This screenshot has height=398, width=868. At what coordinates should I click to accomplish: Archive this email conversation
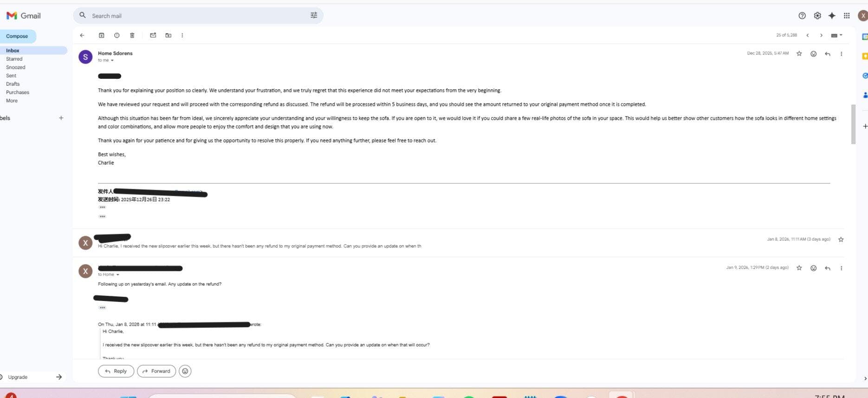102,35
